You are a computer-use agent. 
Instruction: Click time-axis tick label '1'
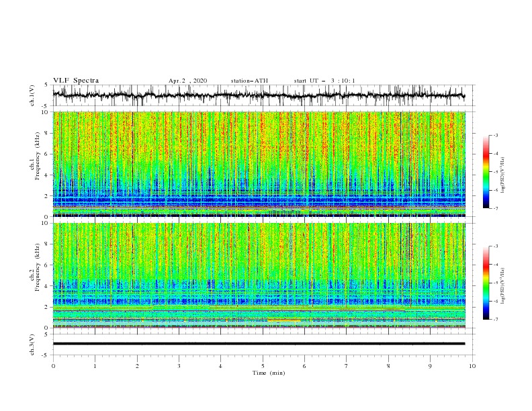click(x=95, y=366)
